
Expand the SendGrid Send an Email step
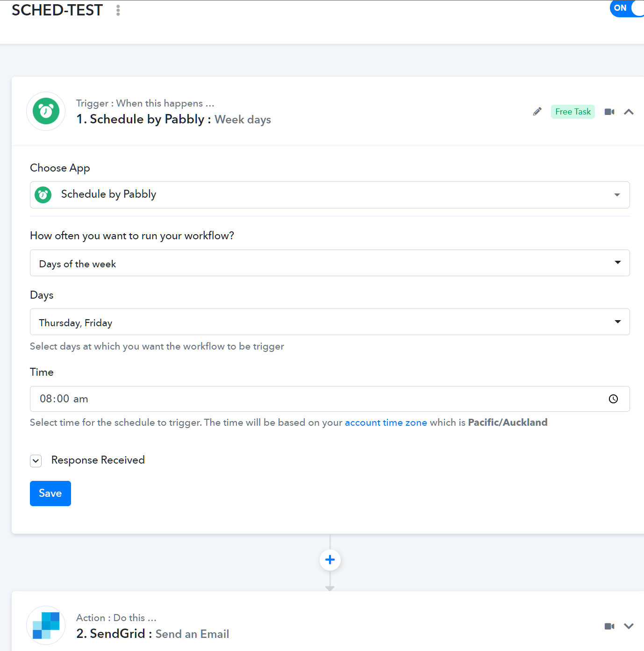[629, 626]
